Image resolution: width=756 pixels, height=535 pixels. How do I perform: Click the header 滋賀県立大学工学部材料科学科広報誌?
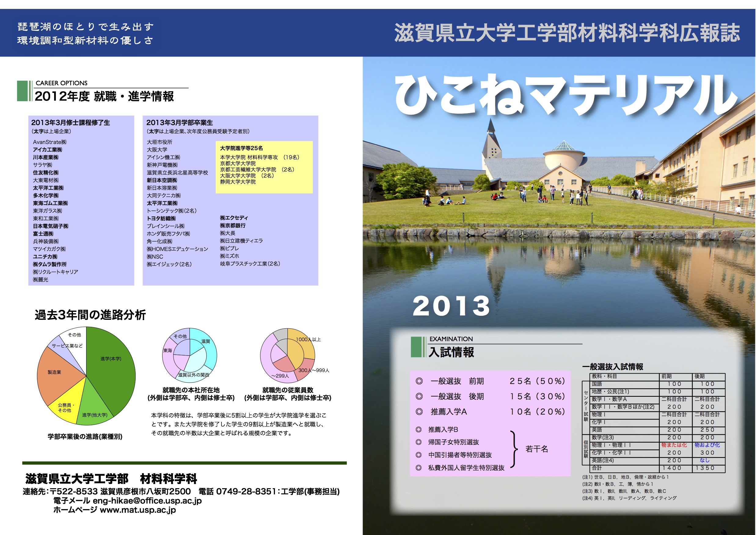pyautogui.click(x=567, y=33)
